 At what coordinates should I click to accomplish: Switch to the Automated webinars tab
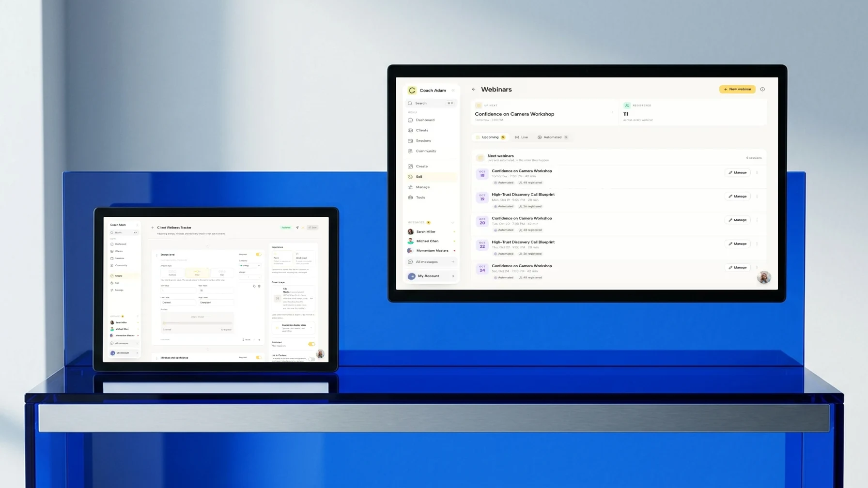[x=553, y=137]
